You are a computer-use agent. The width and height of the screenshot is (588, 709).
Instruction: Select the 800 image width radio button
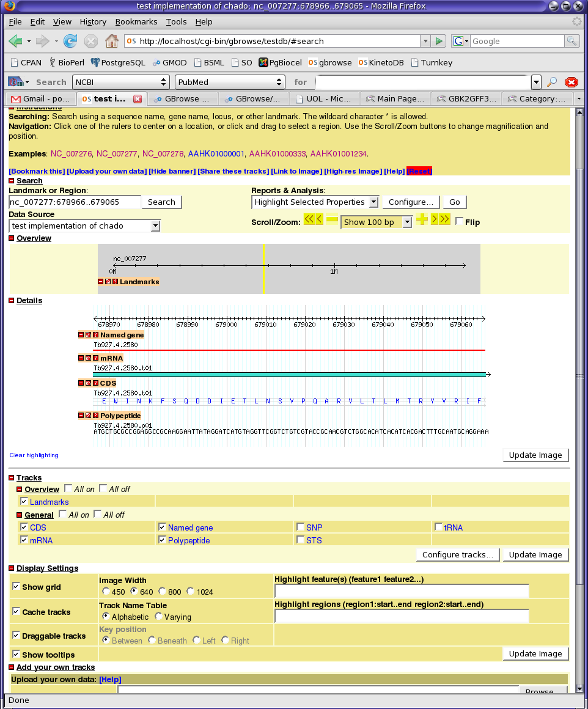point(162,592)
